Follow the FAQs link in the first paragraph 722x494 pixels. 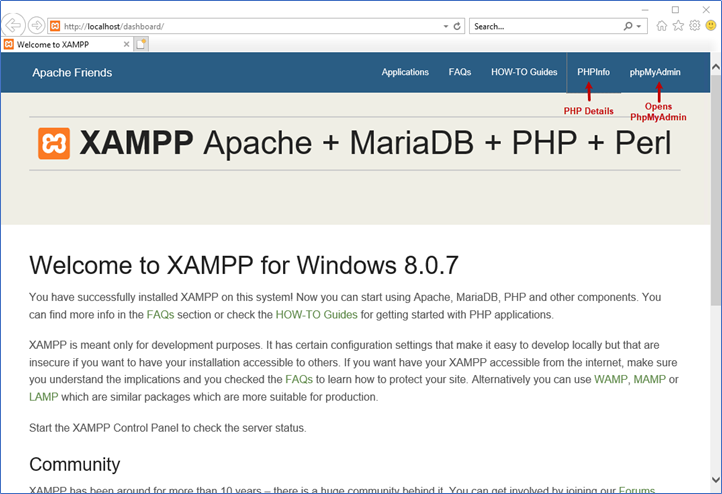coord(160,315)
